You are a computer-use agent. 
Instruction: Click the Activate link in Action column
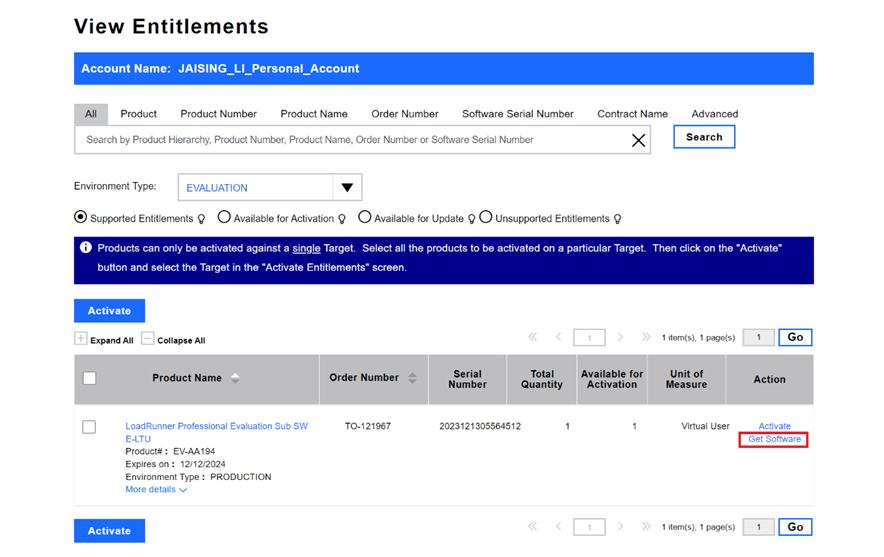click(775, 426)
